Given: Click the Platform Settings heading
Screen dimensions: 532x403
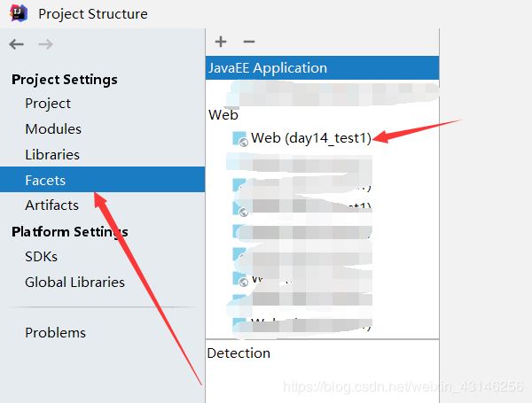Looking at the screenshot, I should pyautogui.click(x=70, y=231).
